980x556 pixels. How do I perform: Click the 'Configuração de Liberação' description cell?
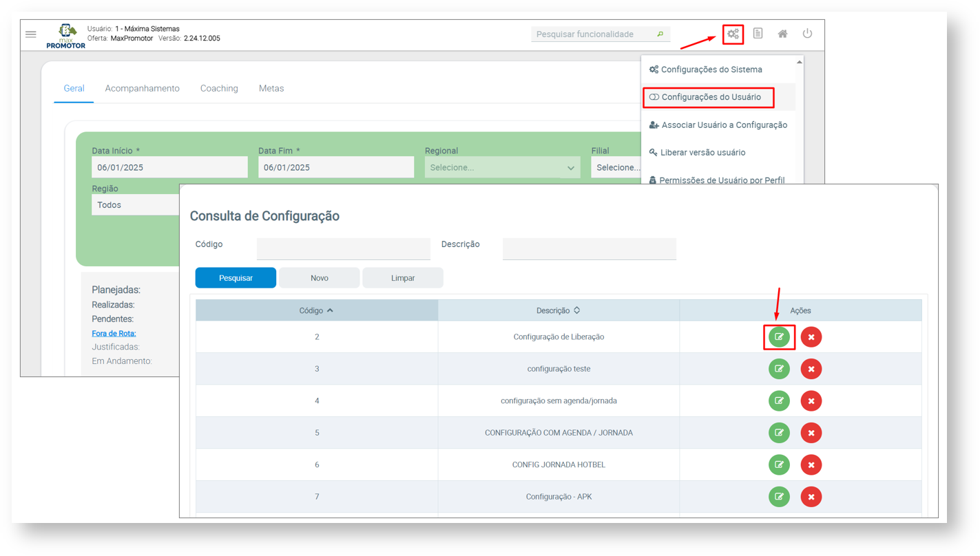click(x=559, y=337)
